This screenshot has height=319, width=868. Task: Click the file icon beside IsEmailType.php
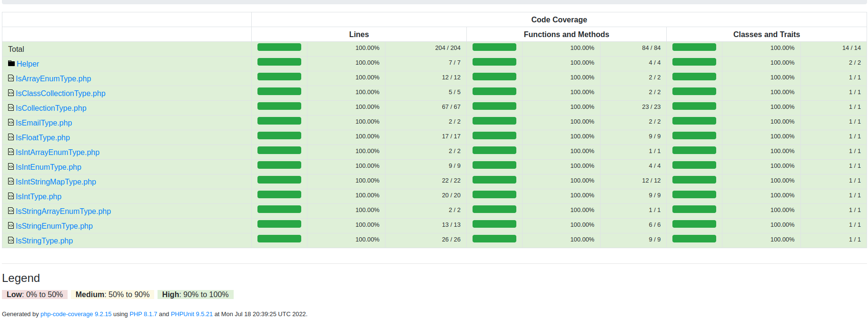(11, 122)
